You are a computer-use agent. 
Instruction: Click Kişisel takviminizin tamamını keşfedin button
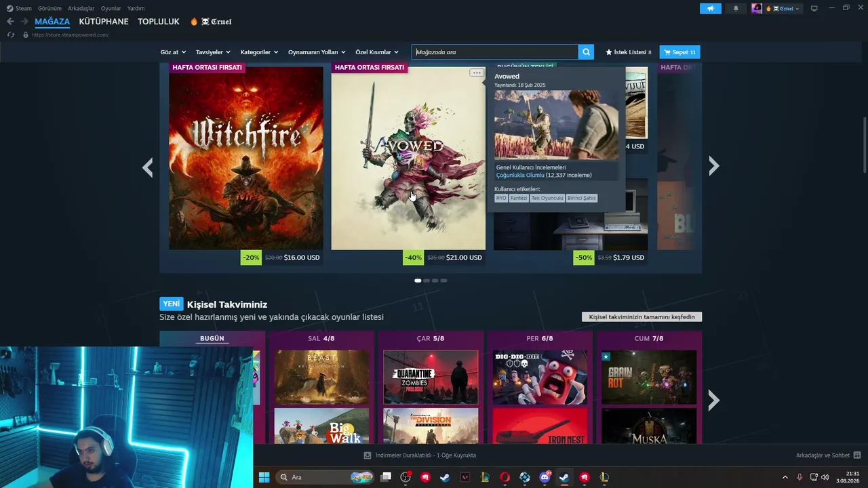click(642, 317)
